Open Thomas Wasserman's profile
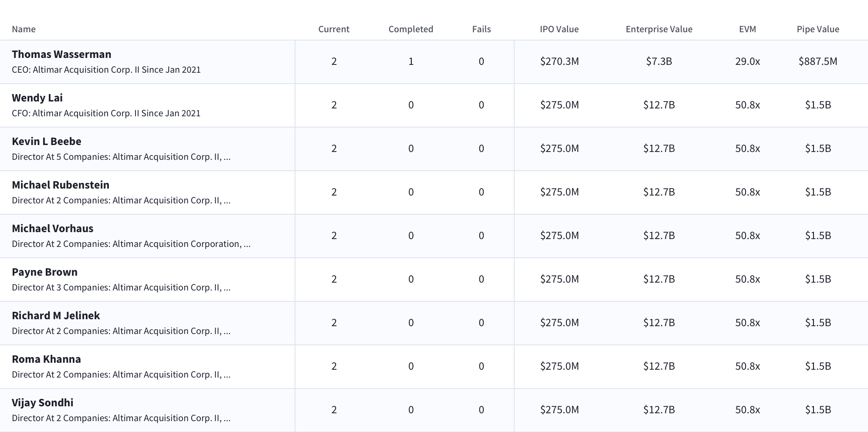Viewport: 868px width, 432px height. (61, 54)
